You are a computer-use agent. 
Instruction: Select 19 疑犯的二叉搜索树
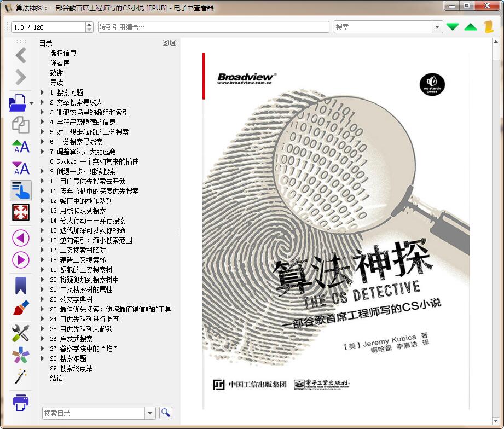tap(81, 270)
